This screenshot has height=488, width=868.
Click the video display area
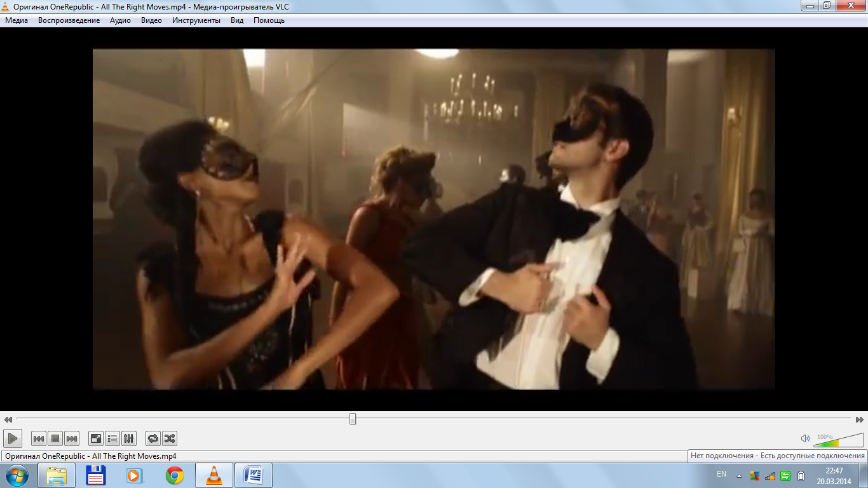(434, 219)
